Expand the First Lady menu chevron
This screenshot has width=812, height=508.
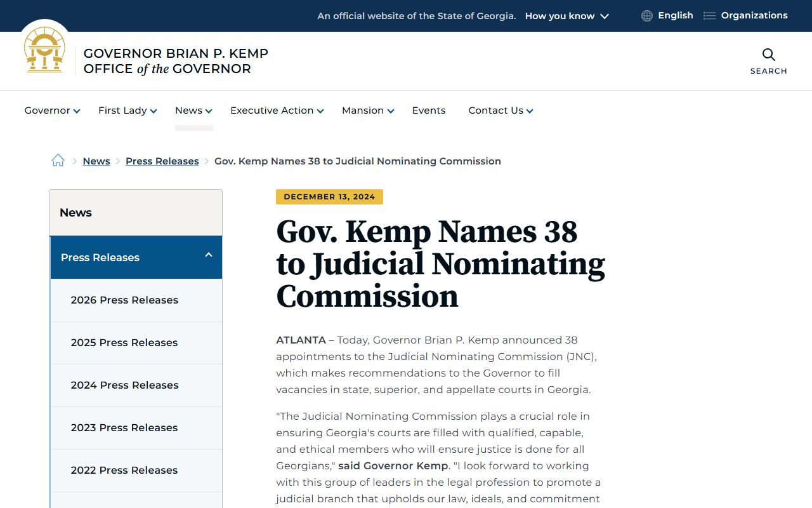(154, 111)
